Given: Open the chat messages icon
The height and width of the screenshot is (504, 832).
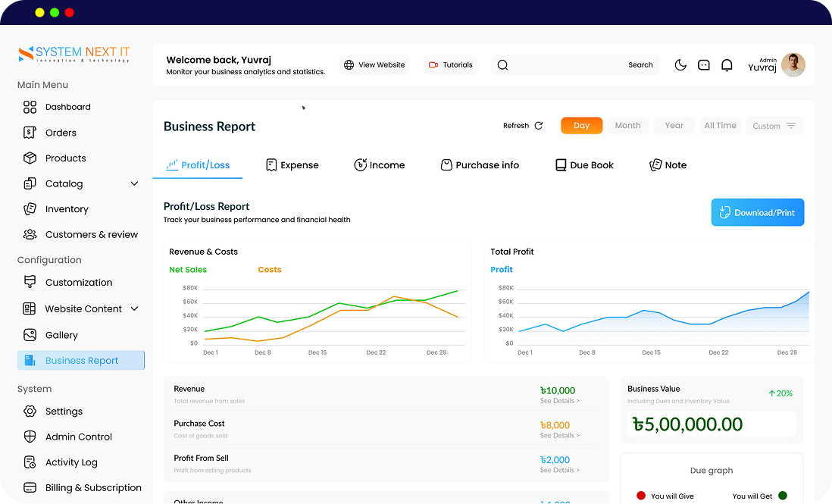Looking at the screenshot, I should [x=704, y=64].
